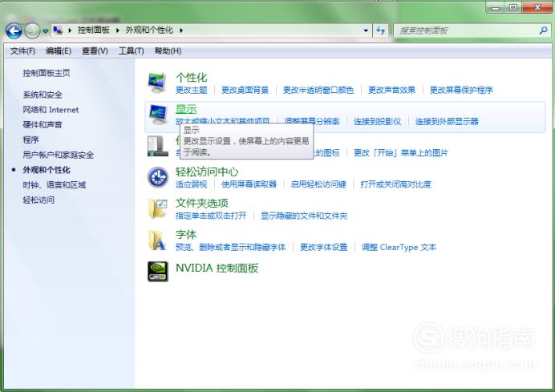Click the 显示 heading link

[x=186, y=109]
